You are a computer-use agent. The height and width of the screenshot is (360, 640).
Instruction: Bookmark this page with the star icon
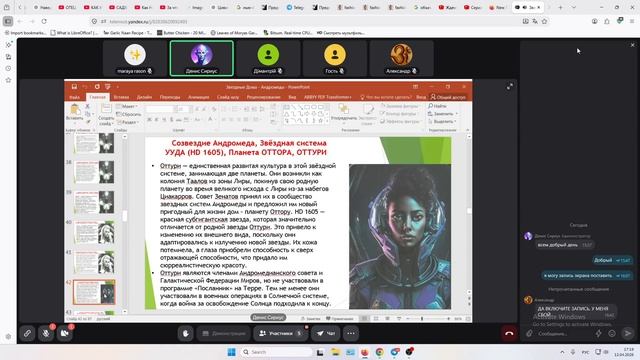pos(544,21)
